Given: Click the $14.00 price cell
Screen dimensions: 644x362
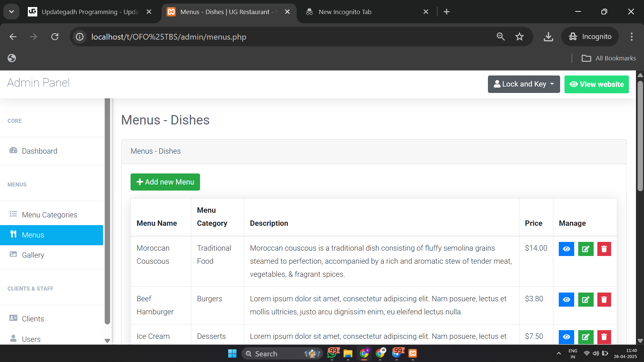Looking at the screenshot, I should coord(536,261).
